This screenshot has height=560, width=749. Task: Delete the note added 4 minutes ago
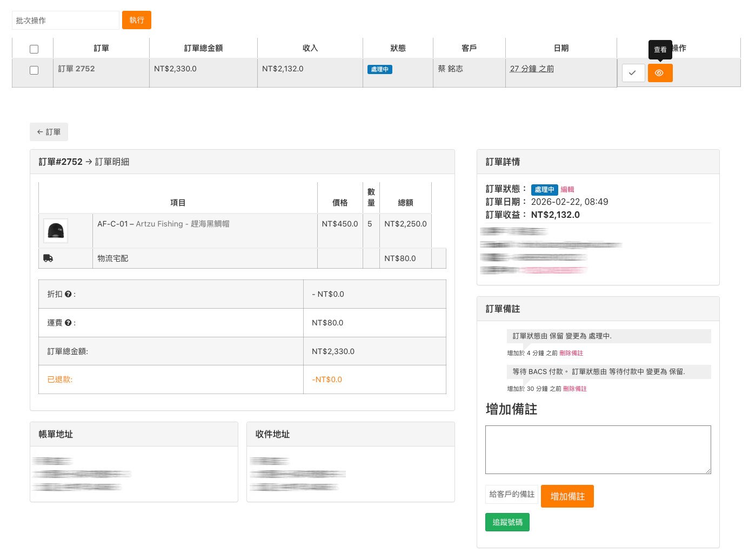[x=571, y=353]
